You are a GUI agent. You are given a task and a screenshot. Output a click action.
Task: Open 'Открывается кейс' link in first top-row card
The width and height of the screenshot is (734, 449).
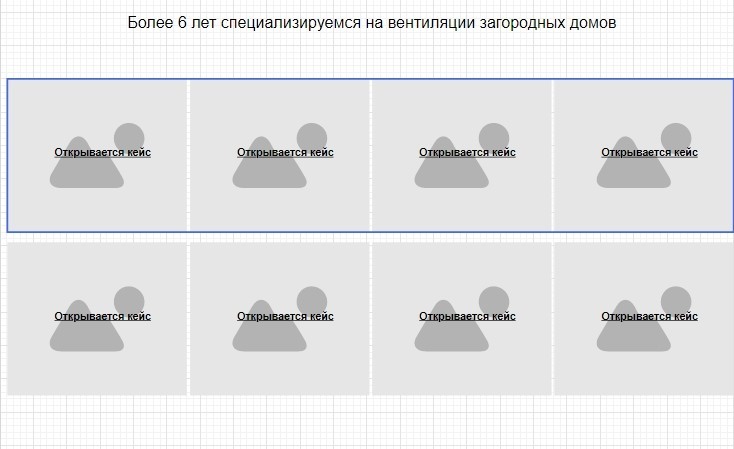pos(103,152)
